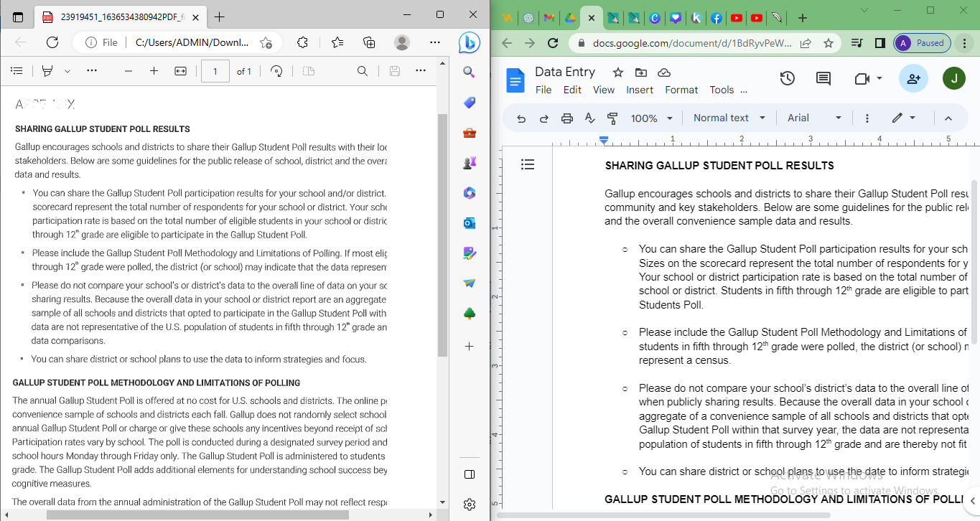Screen dimensions: 980x521
Task: Go to Google Docs home
Action: 515,80
